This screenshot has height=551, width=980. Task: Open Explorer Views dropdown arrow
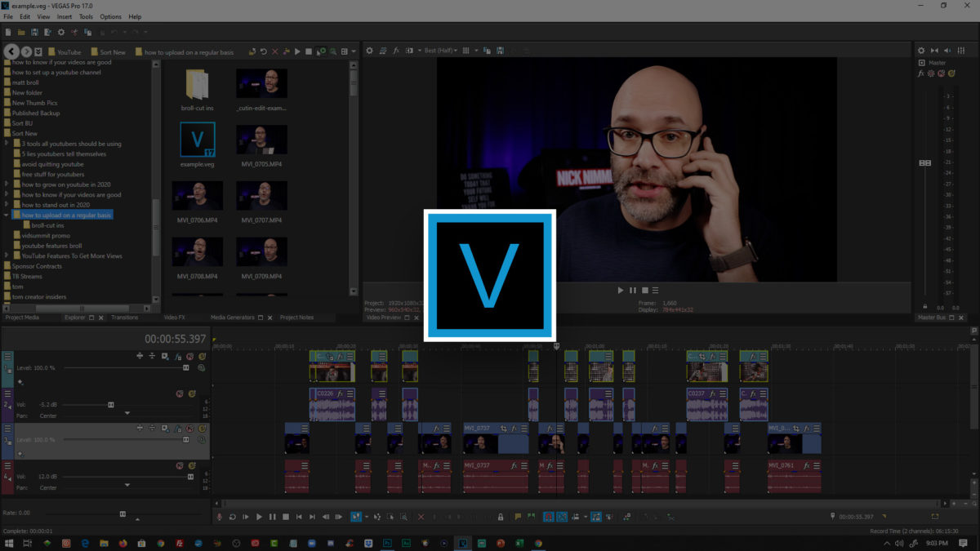click(354, 51)
